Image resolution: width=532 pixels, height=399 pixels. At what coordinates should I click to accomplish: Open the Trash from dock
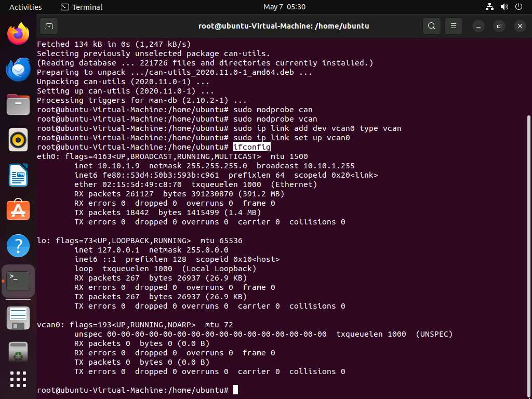tap(18, 352)
